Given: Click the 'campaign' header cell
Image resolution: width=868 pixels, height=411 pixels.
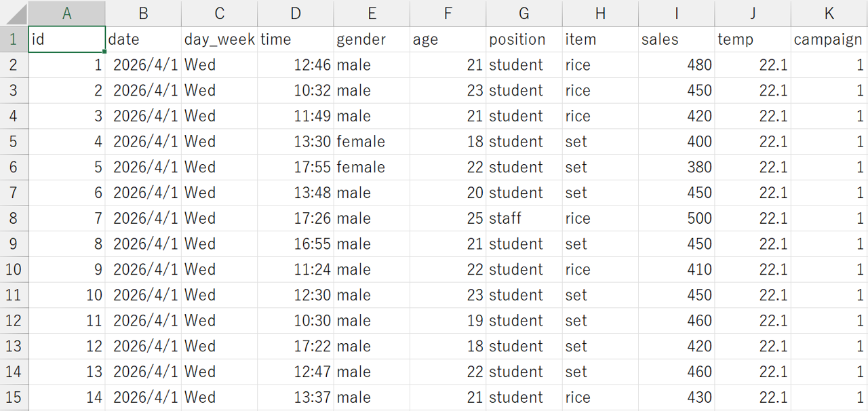Looking at the screenshot, I should 829,39.
